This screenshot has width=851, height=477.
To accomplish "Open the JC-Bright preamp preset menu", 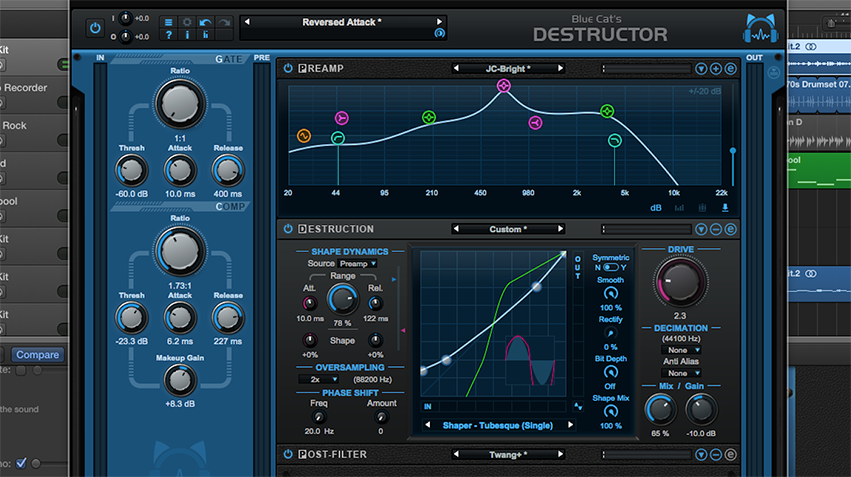I will point(508,69).
